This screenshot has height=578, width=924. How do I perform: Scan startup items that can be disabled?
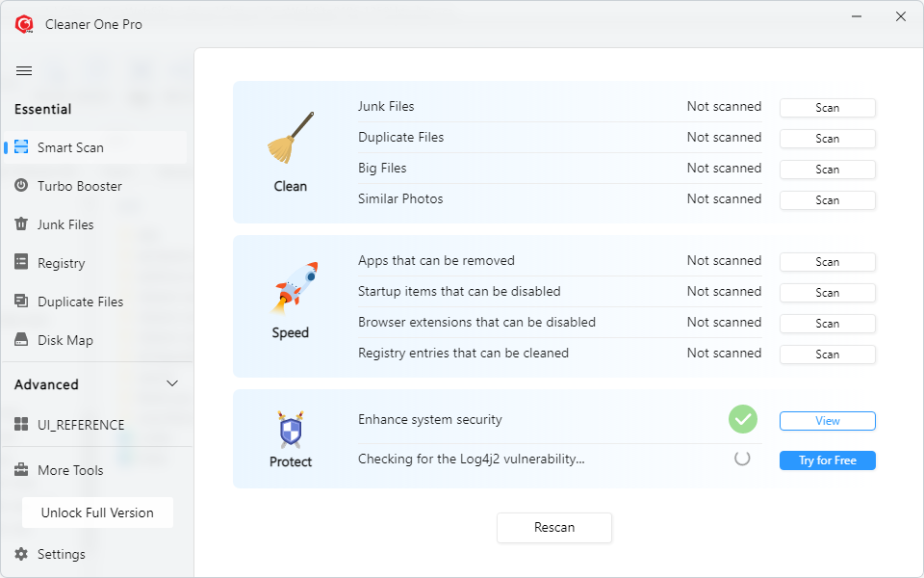827,293
